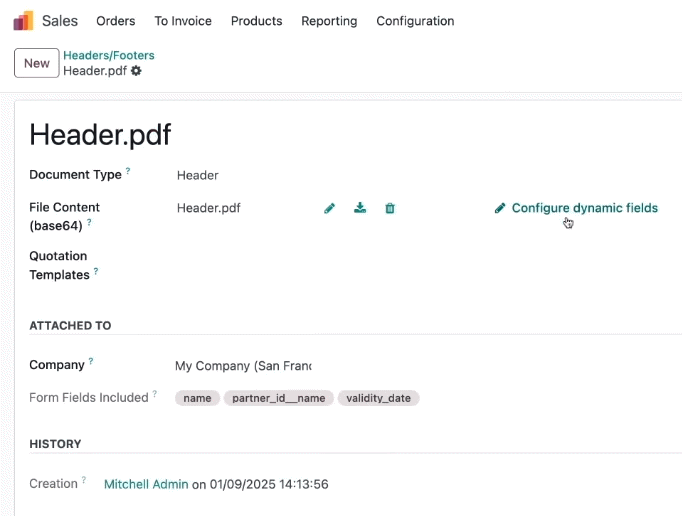Image resolution: width=682 pixels, height=516 pixels.
Task: Show help tooltip for Form Fields Included
Action: (x=154, y=394)
